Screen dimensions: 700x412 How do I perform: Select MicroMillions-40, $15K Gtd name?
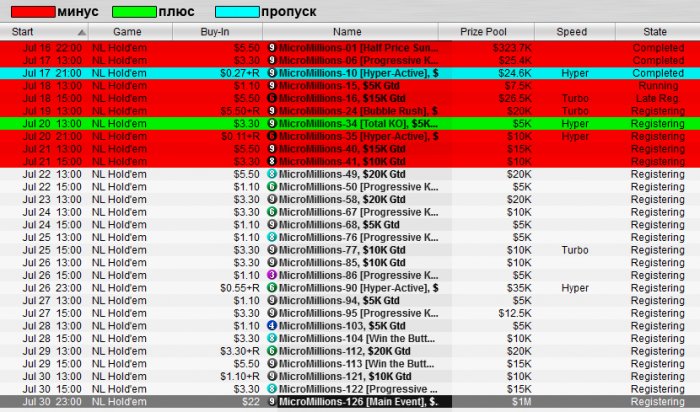[342, 149]
